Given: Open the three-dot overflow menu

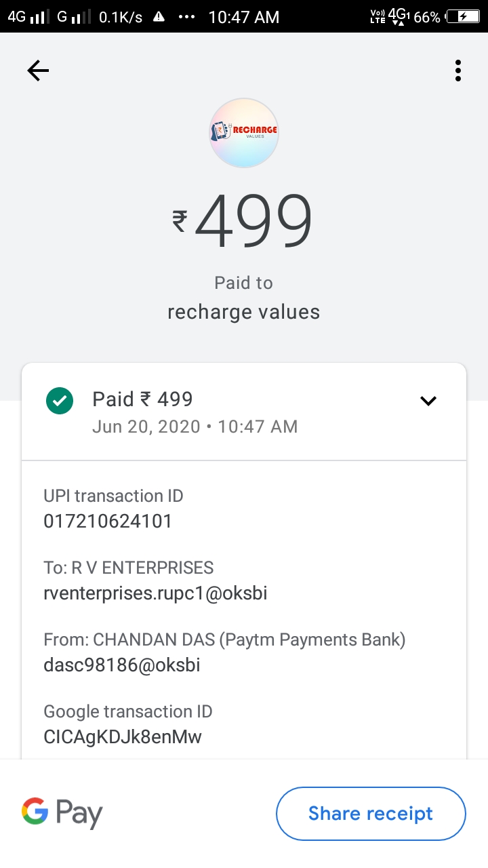Looking at the screenshot, I should [458, 71].
